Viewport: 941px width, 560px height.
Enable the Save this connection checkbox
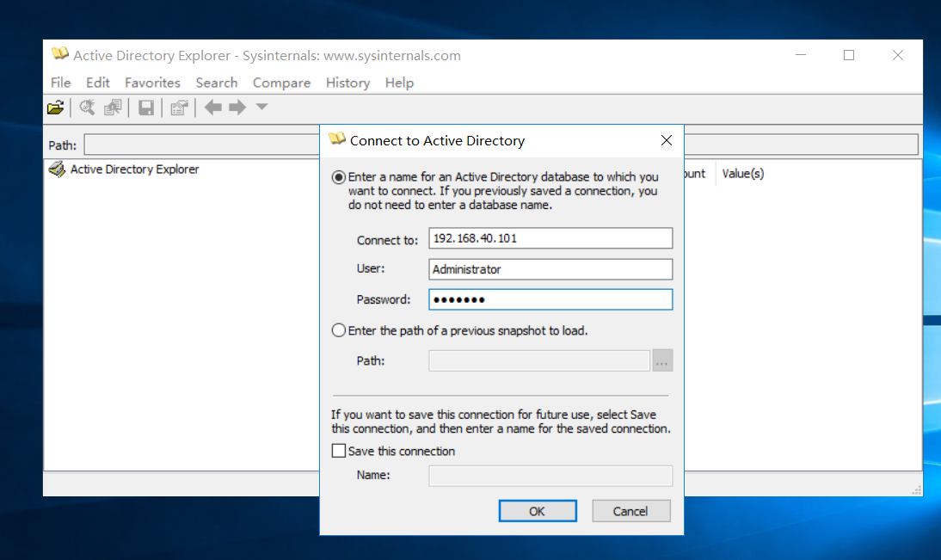[339, 451]
